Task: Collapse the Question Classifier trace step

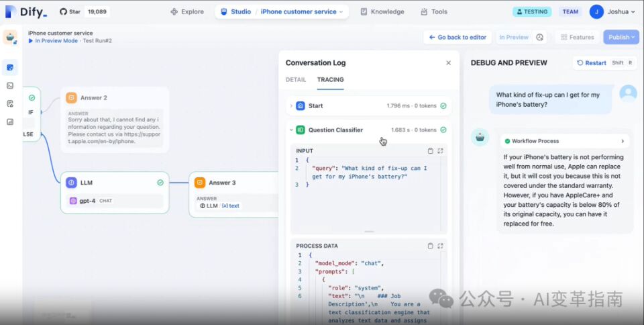Action: (291, 130)
